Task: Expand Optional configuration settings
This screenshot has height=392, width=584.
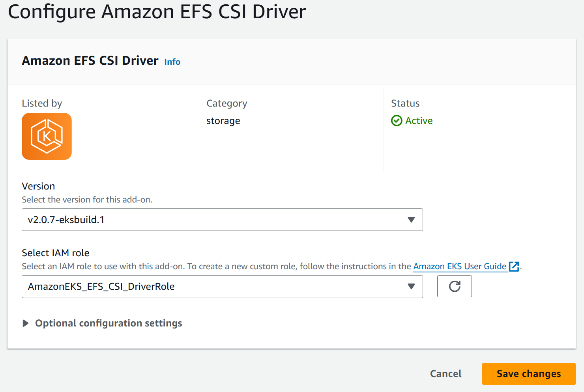Action: [109, 323]
